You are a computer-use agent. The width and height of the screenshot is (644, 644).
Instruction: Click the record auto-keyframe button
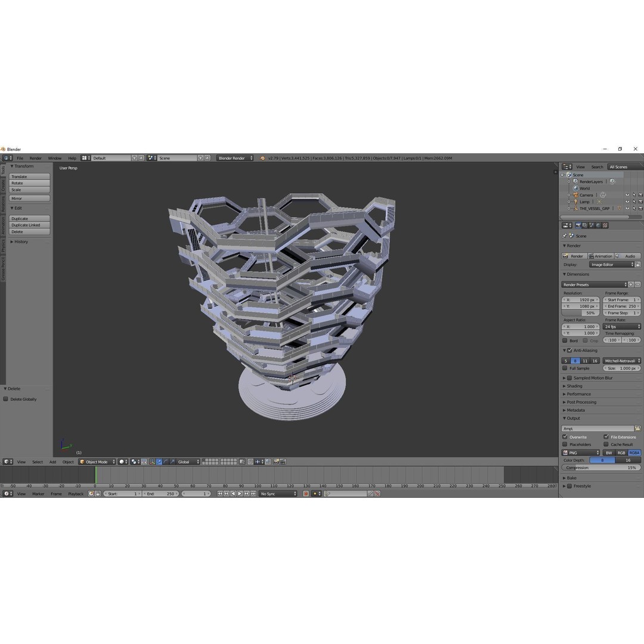coord(306,494)
